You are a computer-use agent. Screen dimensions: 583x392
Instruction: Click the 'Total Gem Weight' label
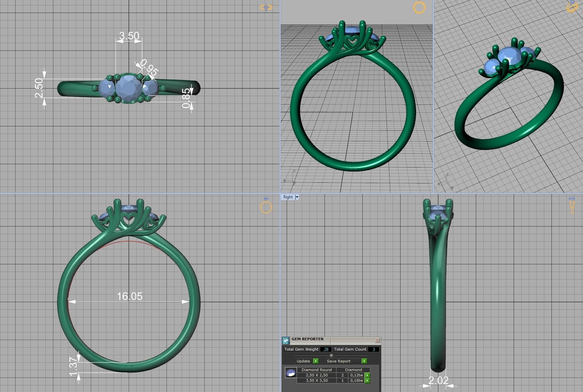click(301, 349)
